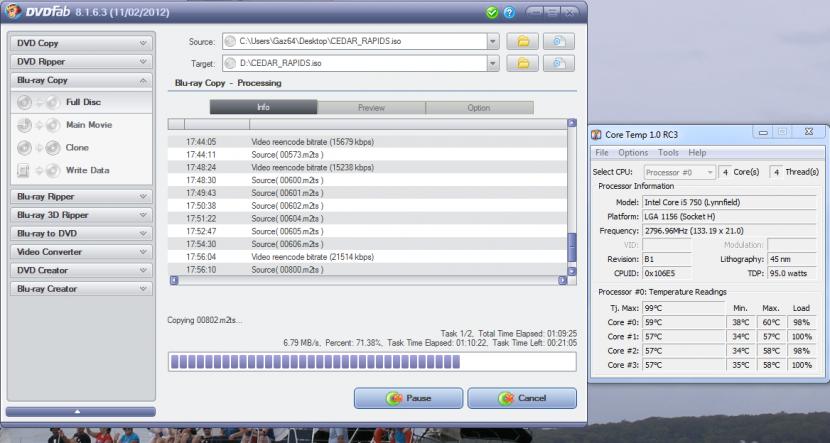Click Frequency value 2796.96MHz
Screen dimensions: 830x443
pos(729,231)
